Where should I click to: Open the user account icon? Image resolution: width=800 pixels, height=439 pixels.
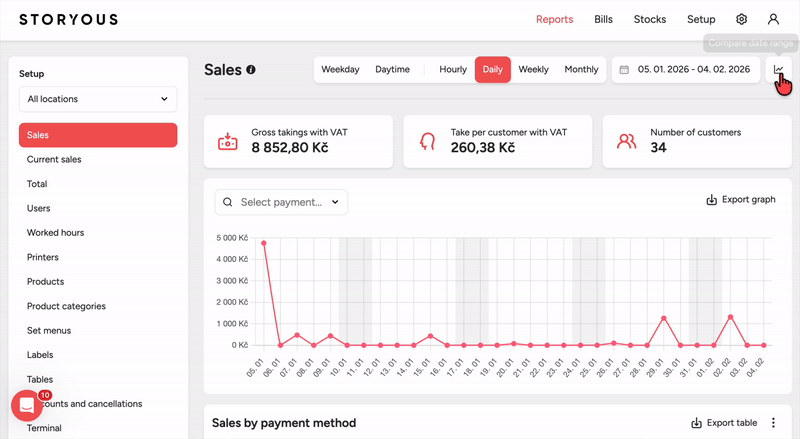(773, 19)
